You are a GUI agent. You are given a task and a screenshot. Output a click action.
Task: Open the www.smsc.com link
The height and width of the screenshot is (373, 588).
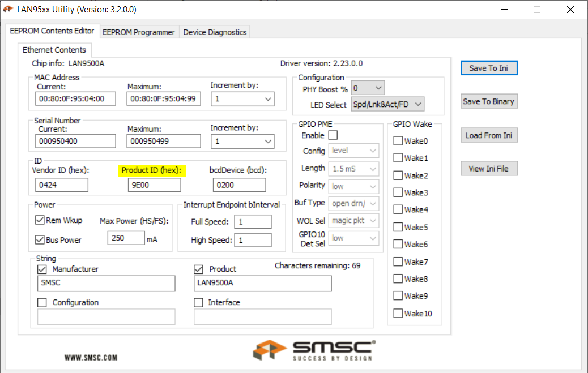pos(91,358)
